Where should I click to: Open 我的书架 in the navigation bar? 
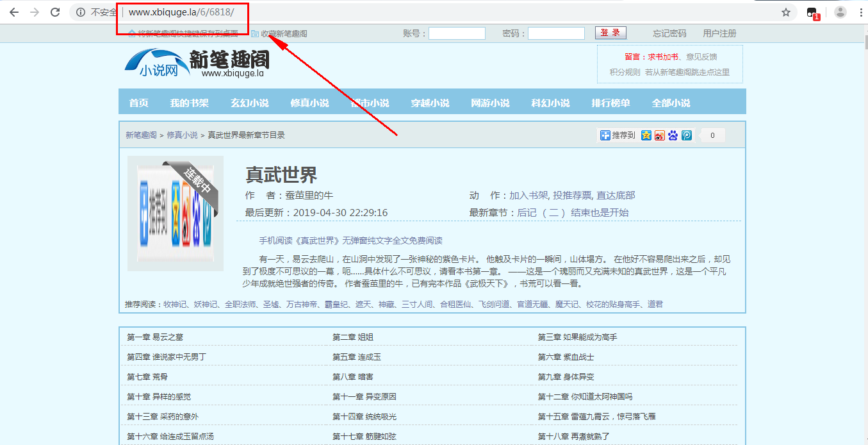(190, 103)
